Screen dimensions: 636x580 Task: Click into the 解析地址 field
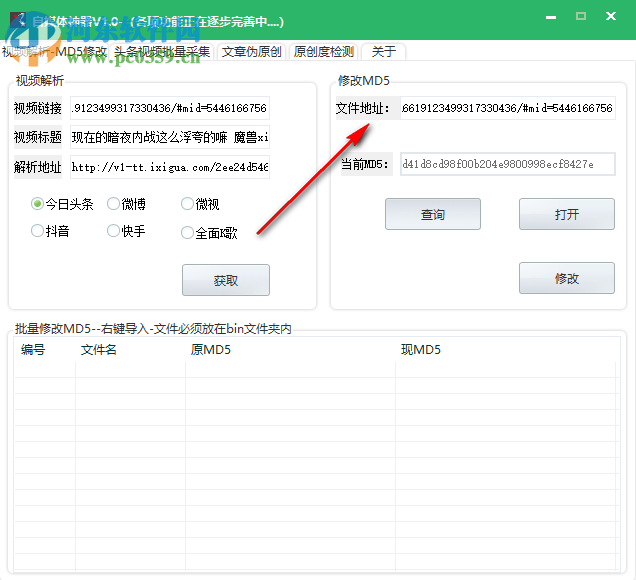(x=170, y=167)
